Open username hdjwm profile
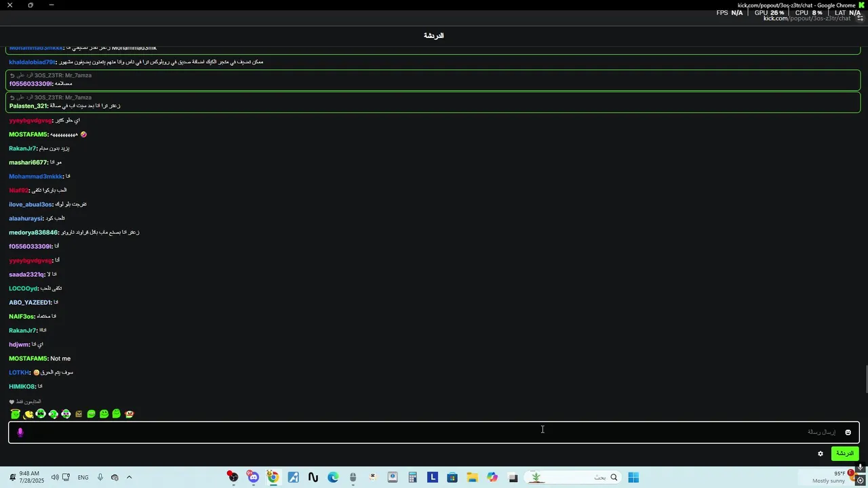 pos(19,344)
